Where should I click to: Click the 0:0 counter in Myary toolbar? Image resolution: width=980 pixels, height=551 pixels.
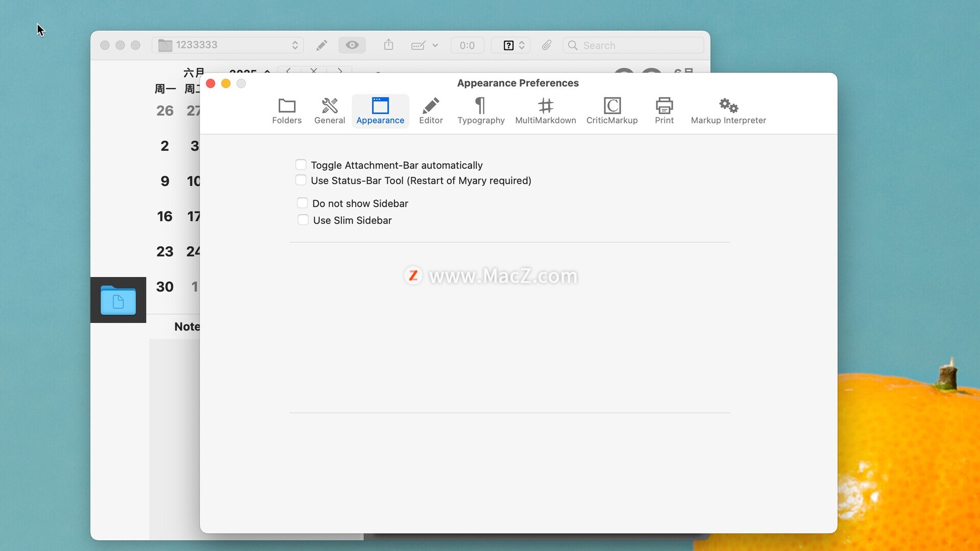(x=467, y=45)
